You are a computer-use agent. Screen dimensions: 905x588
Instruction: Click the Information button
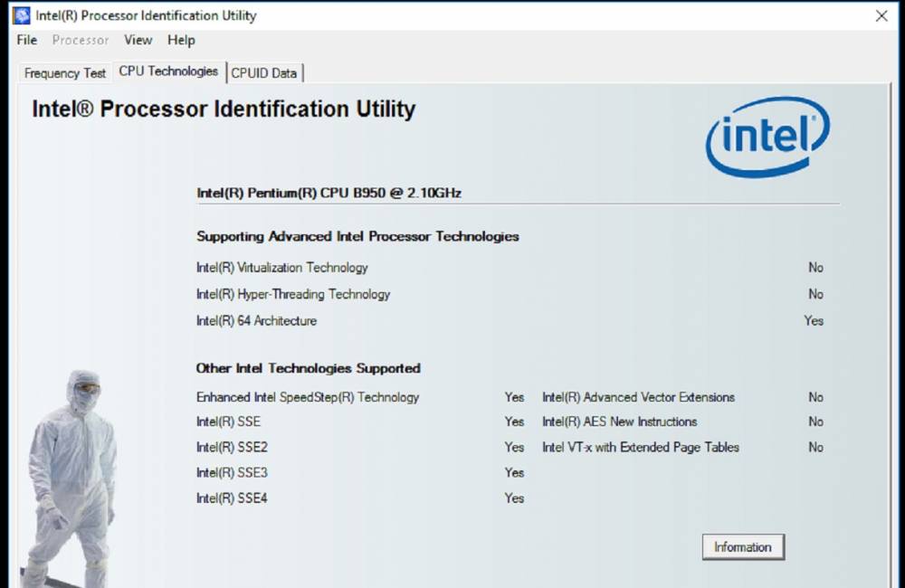[743, 547]
